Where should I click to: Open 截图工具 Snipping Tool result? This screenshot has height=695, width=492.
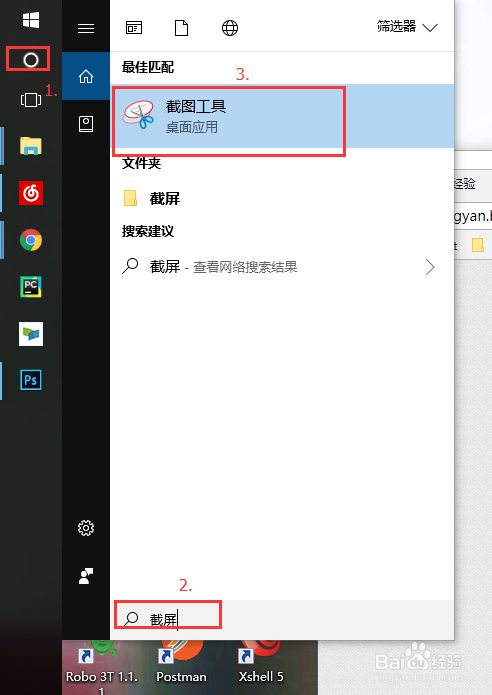click(x=282, y=116)
